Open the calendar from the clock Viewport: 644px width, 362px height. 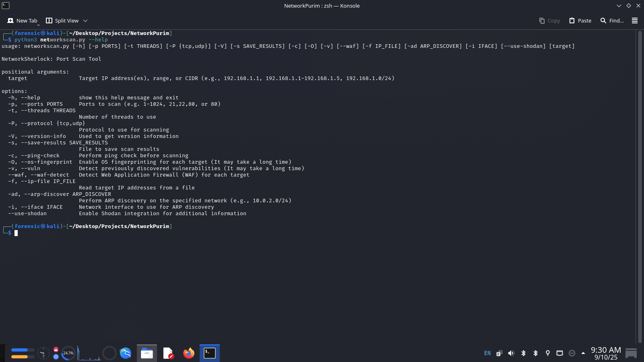[x=606, y=353]
